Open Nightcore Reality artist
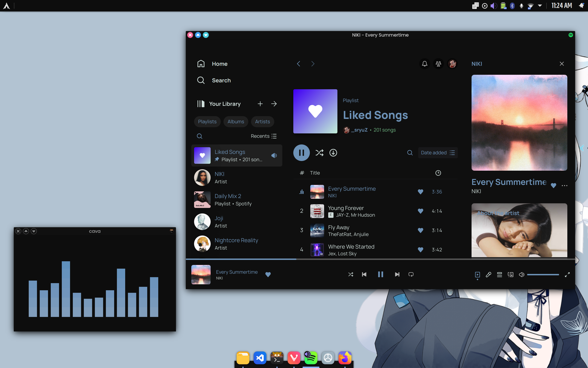The width and height of the screenshot is (588, 368). 237,244
